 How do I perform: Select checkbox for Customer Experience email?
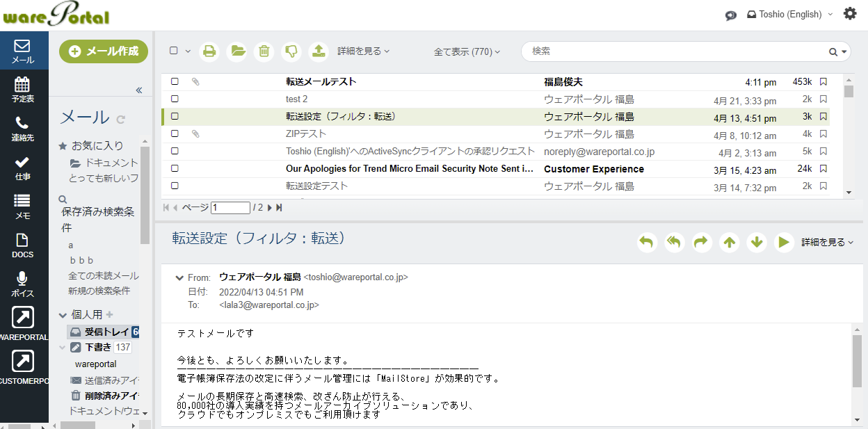175,169
